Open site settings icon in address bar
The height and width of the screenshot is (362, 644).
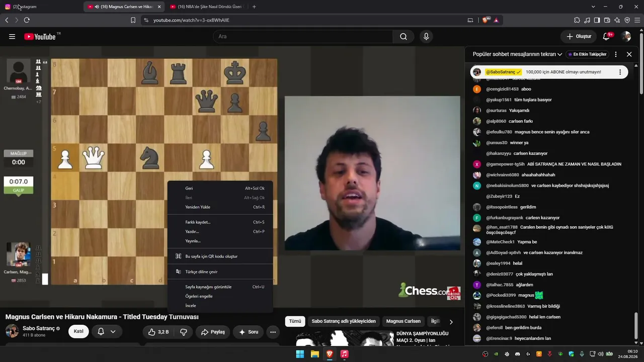coord(146,20)
